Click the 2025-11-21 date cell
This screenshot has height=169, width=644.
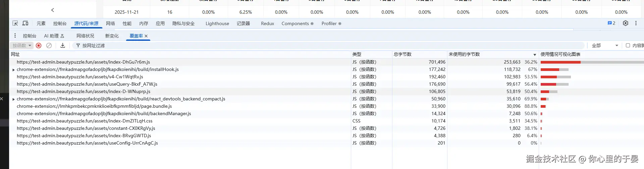point(126,12)
